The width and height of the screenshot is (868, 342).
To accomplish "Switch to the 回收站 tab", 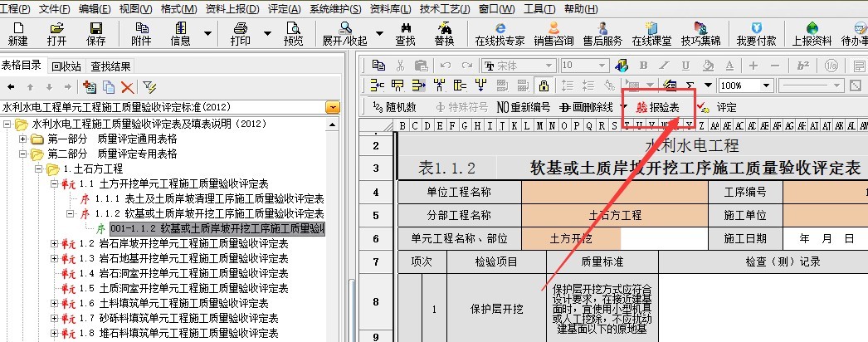I will [66, 66].
